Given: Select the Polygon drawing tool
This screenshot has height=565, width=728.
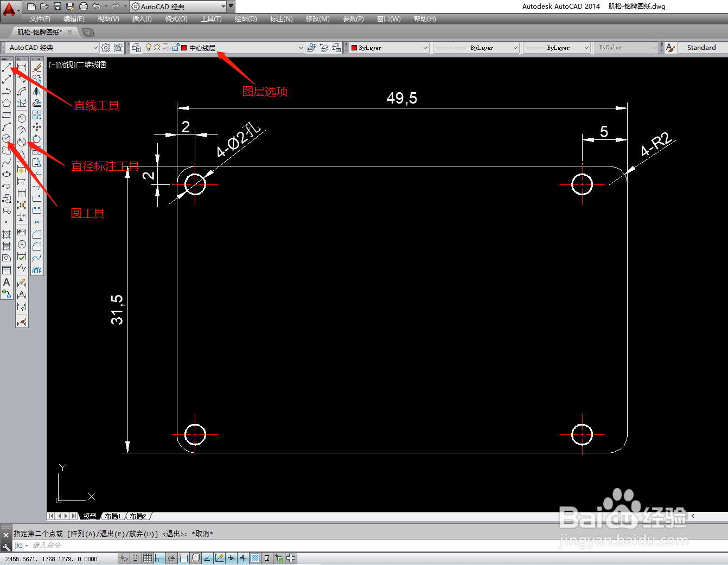Looking at the screenshot, I should (x=7, y=103).
